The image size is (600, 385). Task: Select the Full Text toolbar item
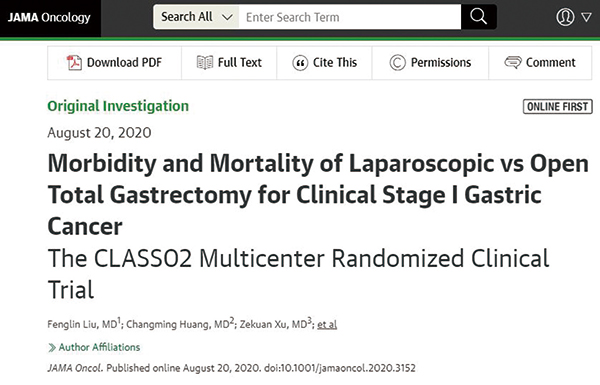[x=229, y=63]
